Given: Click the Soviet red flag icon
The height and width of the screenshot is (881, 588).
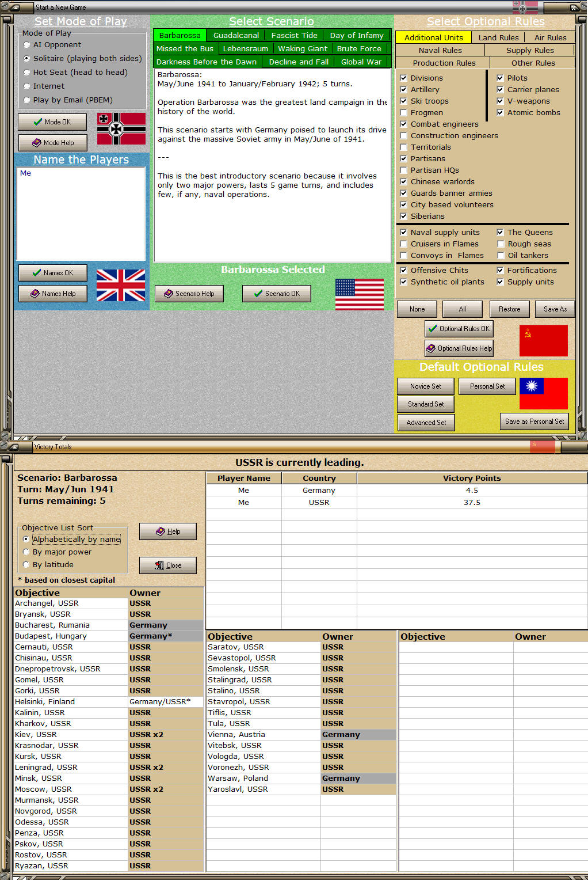Looking at the screenshot, I should [x=543, y=340].
